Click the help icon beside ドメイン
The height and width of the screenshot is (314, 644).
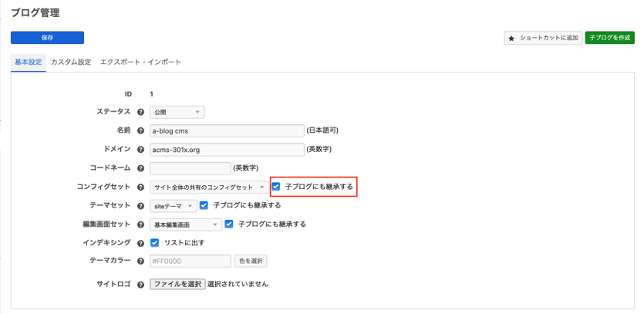(x=140, y=150)
